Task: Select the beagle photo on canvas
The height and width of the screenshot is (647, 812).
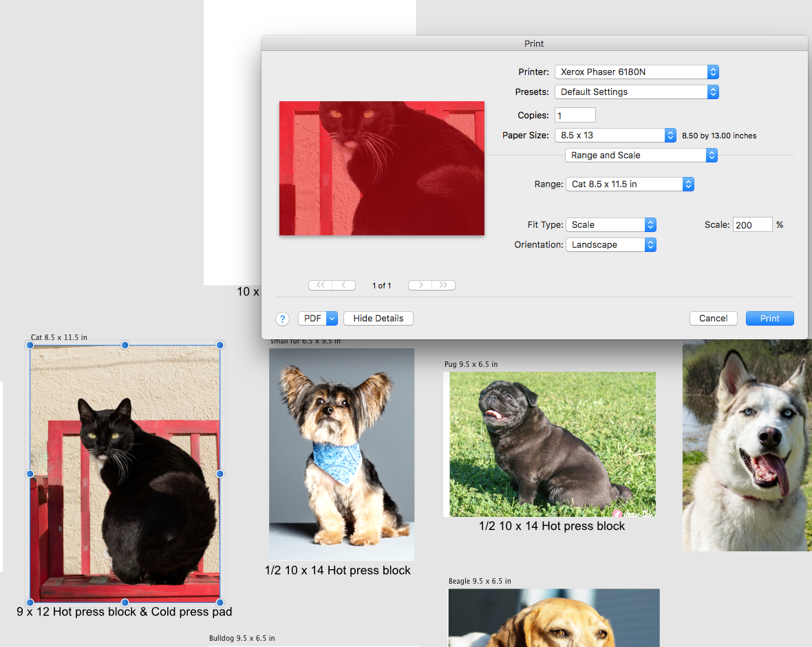Action: tap(554, 617)
